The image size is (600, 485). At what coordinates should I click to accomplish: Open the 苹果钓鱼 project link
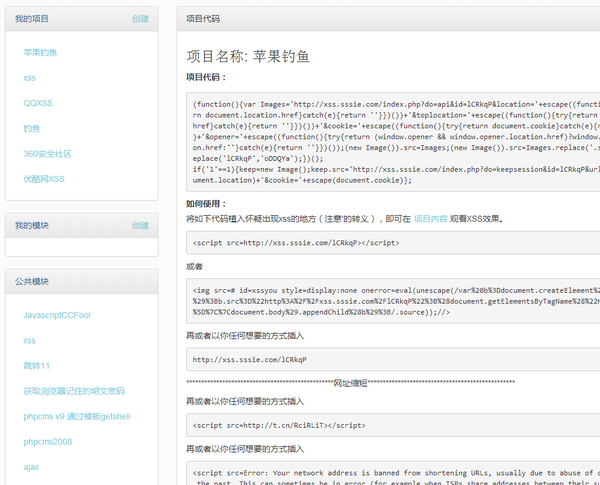pos(40,52)
